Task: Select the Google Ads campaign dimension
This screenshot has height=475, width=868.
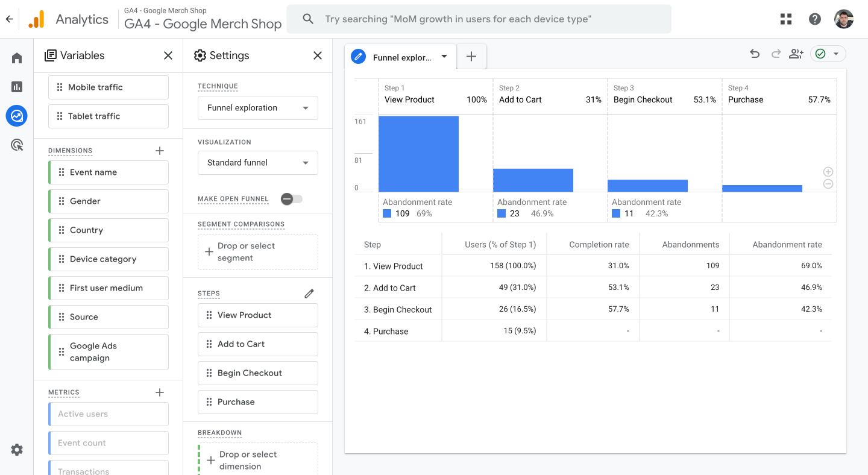Action: click(x=108, y=352)
